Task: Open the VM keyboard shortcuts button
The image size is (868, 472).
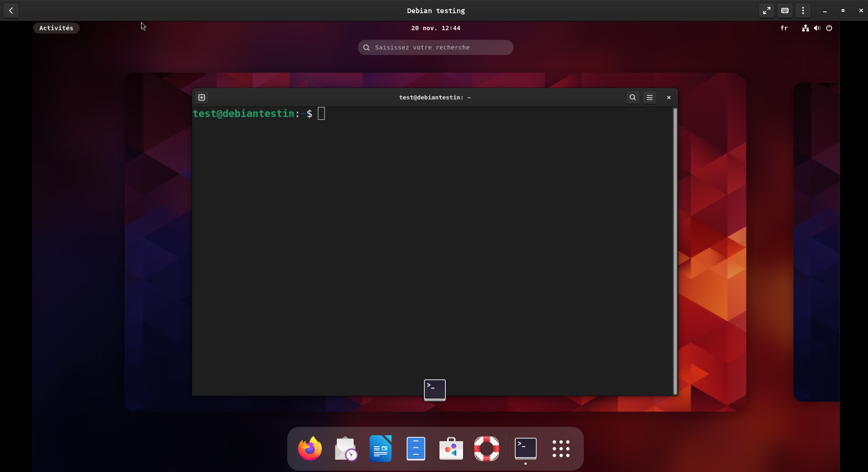Action: (785, 10)
